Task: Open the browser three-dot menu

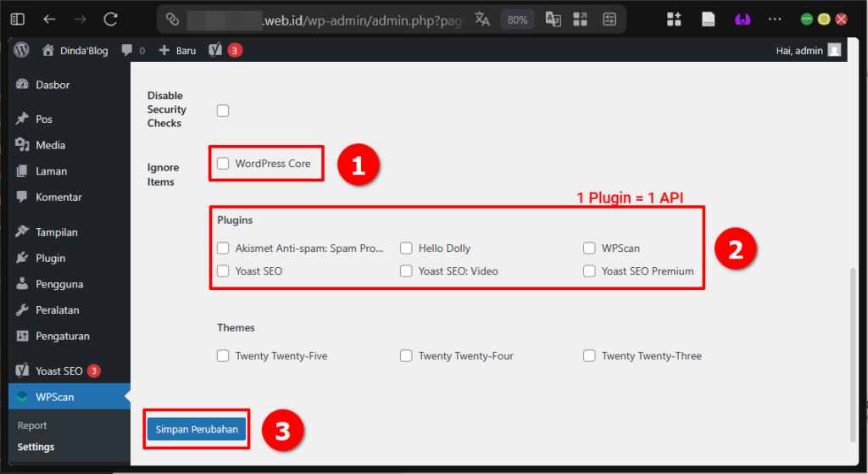Action: tap(775, 20)
